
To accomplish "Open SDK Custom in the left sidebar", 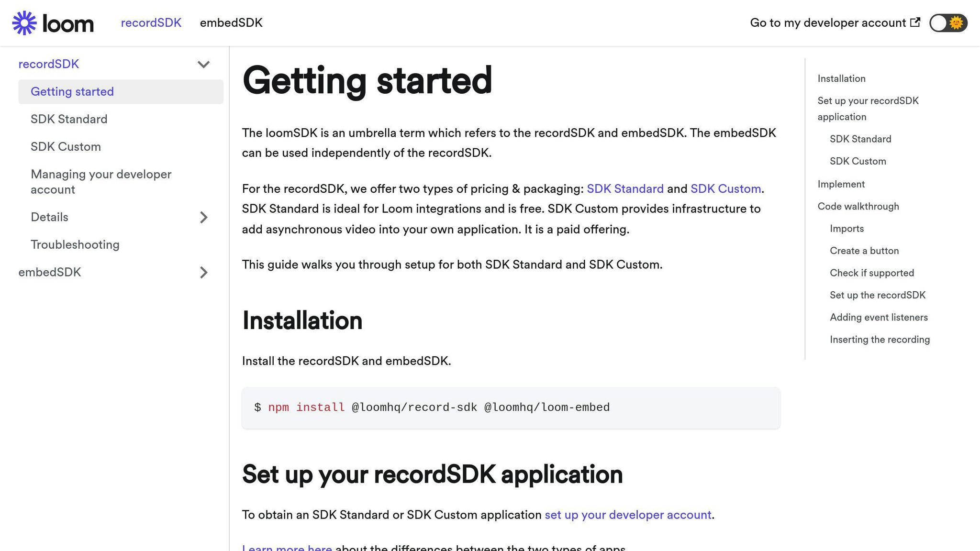I will (x=66, y=147).
